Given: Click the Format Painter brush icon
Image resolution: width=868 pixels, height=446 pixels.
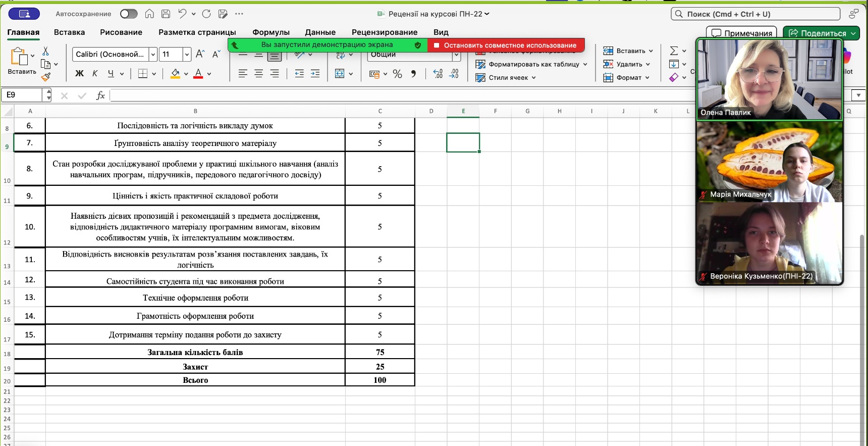Looking at the screenshot, I should 46,77.
